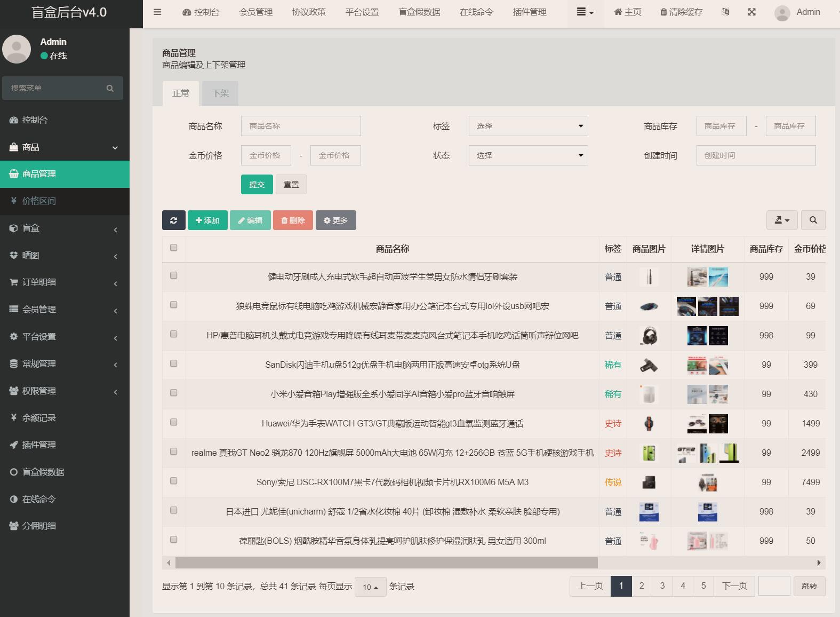Screen dimensions: 840x617
Task: Go to pagination page 2
Action: (642, 586)
